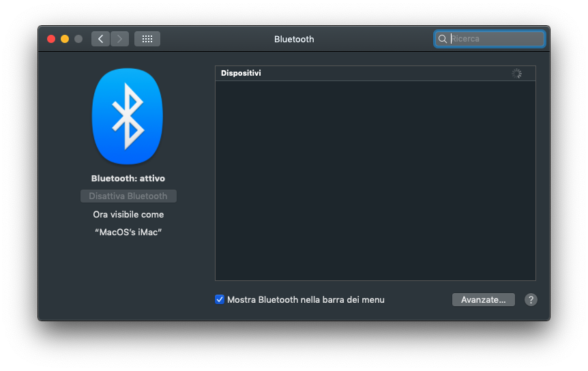Show all preferences via grid icon
588x371 pixels.
[x=147, y=39]
